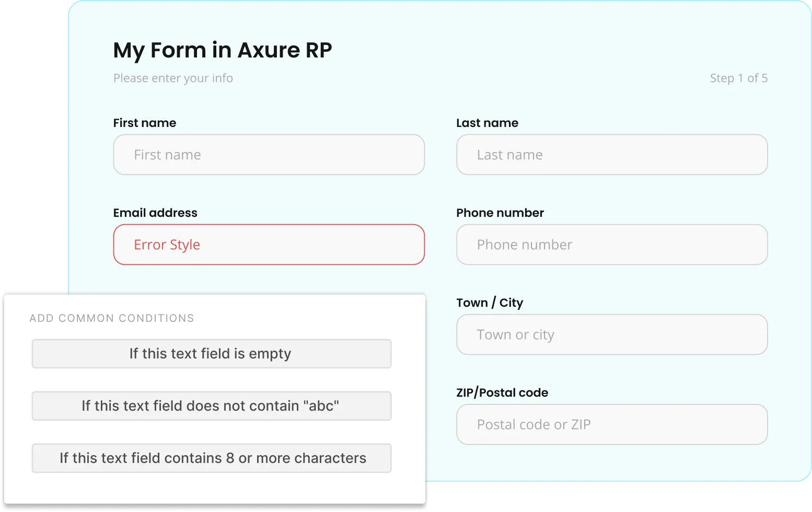
Task: Click the Postal code or ZIP input
Action: pos(611,424)
